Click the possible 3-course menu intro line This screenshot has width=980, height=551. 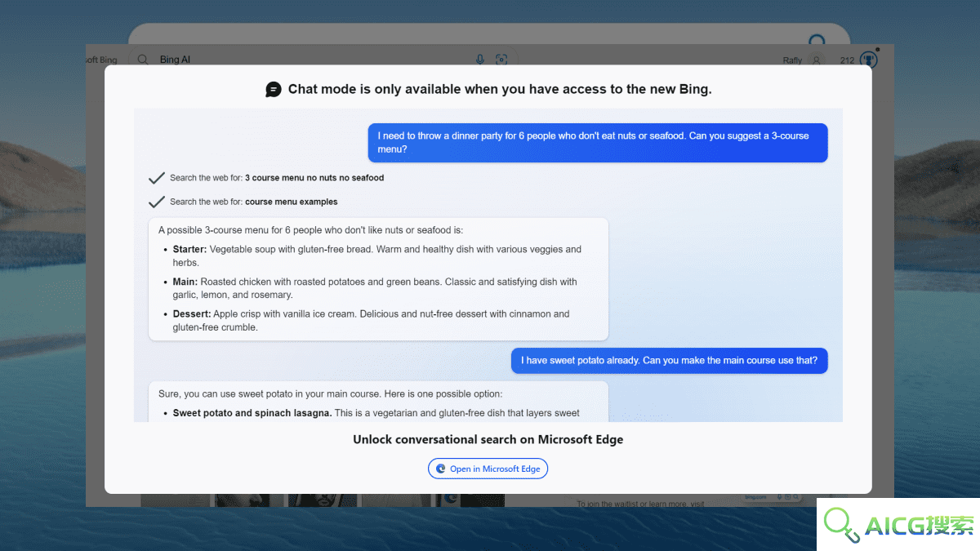pos(311,230)
